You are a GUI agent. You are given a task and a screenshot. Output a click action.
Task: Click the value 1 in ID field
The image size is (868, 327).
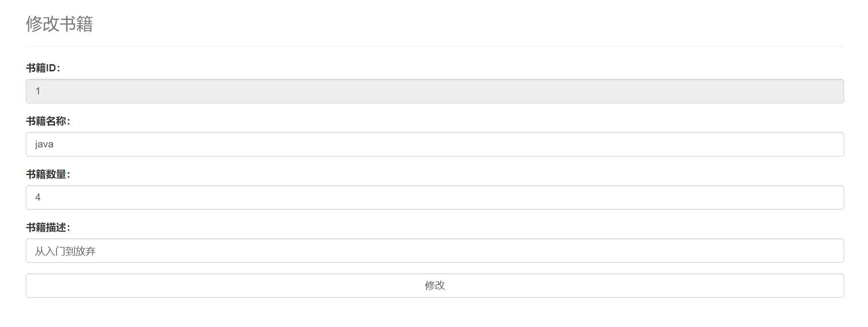[38, 91]
